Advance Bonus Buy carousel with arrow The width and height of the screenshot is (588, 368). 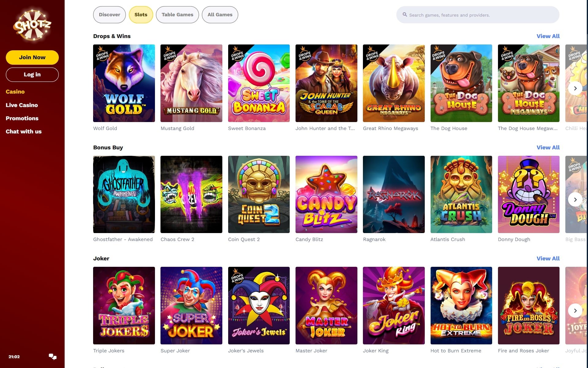click(x=575, y=200)
